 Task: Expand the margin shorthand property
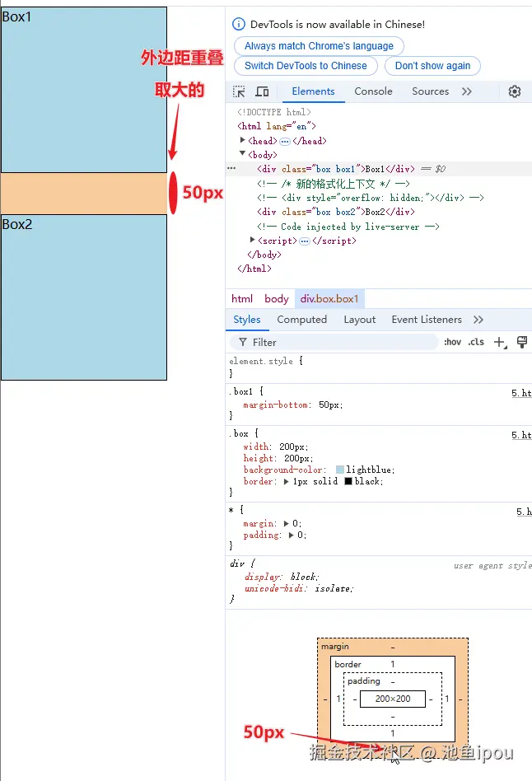pyautogui.click(x=286, y=523)
